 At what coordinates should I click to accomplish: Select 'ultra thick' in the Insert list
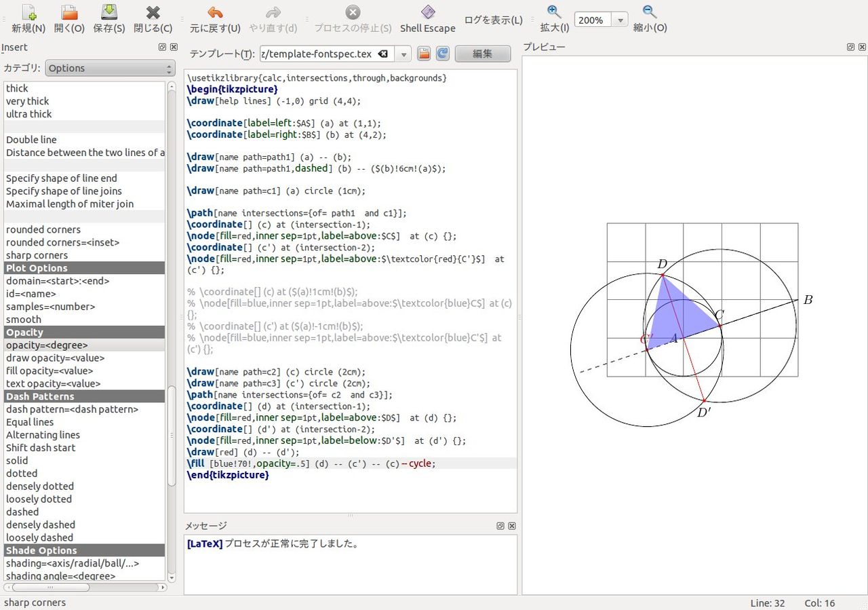[x=84, y=114]
